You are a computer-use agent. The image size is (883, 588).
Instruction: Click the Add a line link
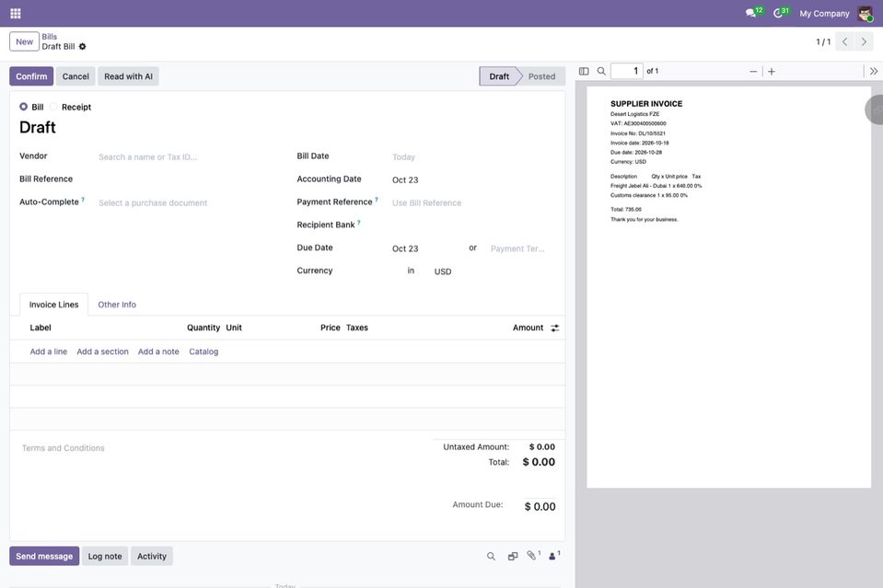[x=49, y=352]
